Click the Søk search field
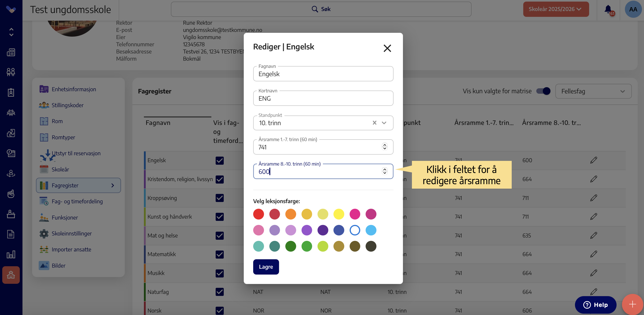Image resolution: width=644 pixels, height=315 pixels. [321, 9]
